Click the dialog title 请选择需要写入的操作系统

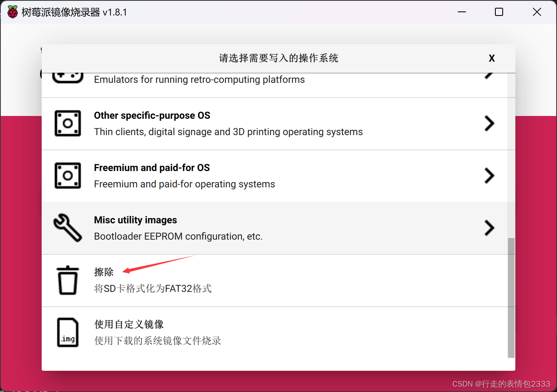(x=278, y=58)
